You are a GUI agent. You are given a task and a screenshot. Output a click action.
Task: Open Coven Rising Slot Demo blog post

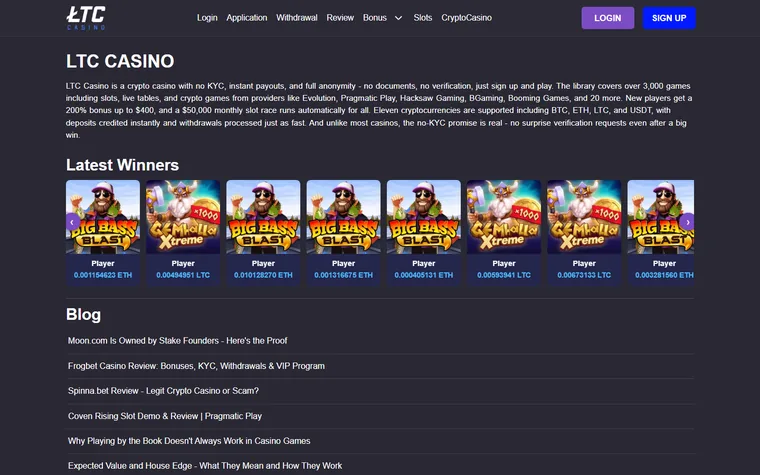point(165,416)
